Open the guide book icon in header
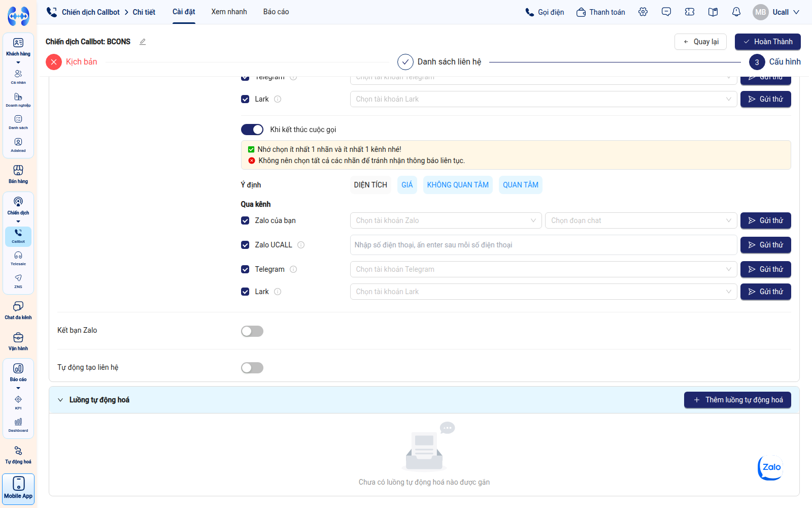This screenshot has height=508, width=812. (713, 12)
